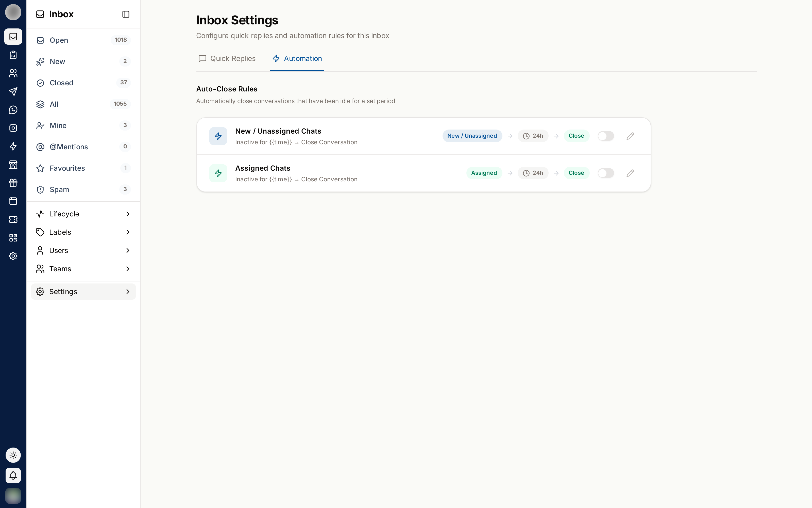Click the Close badge for Assigned Chats

(x=576, y=173)
